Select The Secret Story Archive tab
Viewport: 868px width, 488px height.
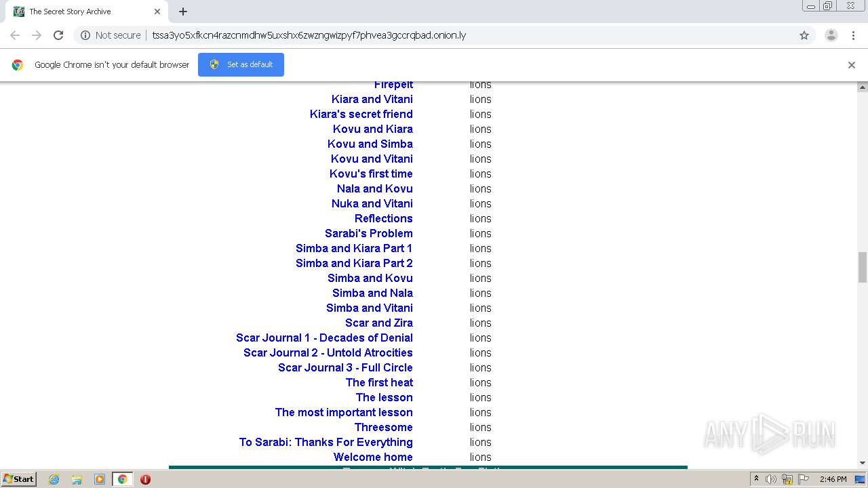(x=87, y=12)
